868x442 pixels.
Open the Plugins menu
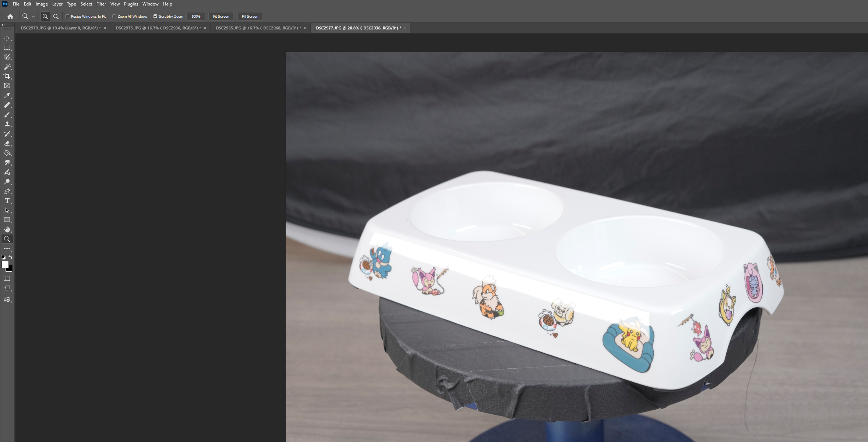click(131, 4)
